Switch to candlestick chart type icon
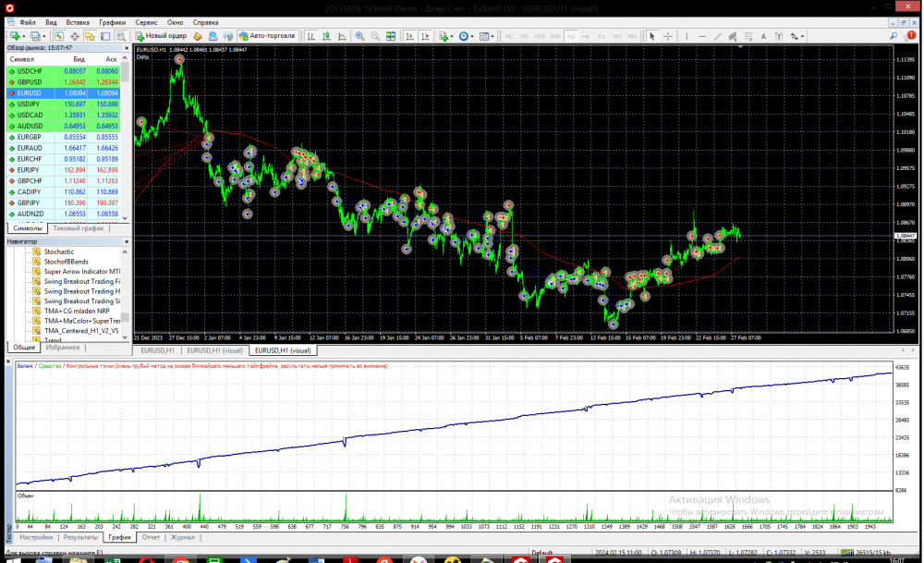The image size is (924, 563). [326, 36]
